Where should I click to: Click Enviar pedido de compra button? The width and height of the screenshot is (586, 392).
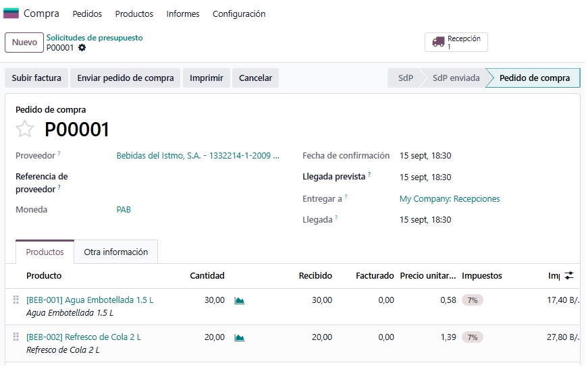point(125,78)
